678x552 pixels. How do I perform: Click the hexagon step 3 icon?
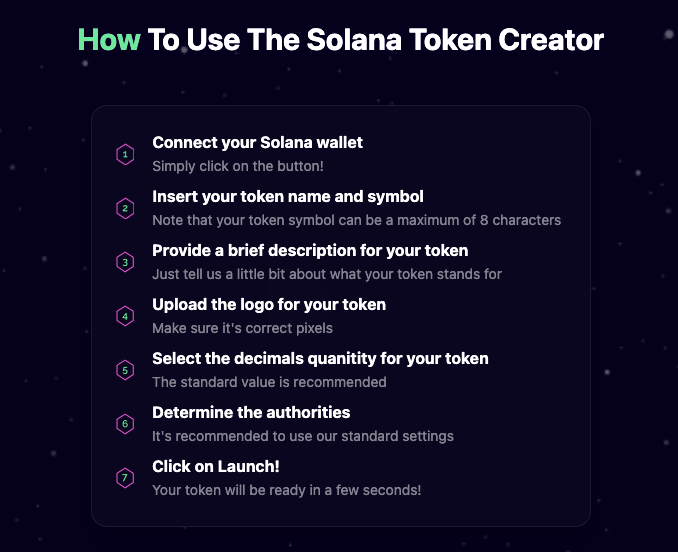point(125,262)
